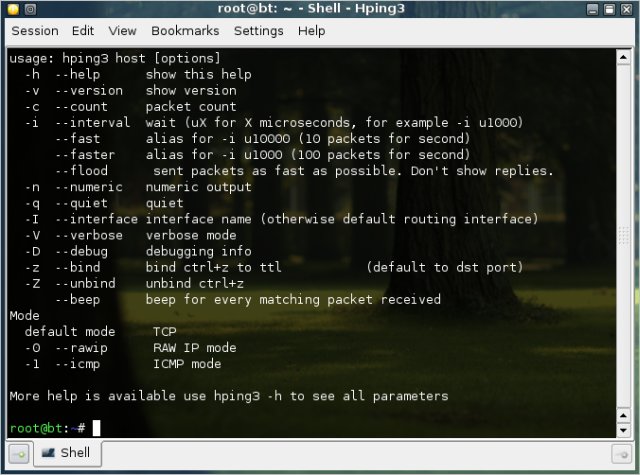Click the 'packet count' description
Screen dimensions: 640x475
[191, 107]
